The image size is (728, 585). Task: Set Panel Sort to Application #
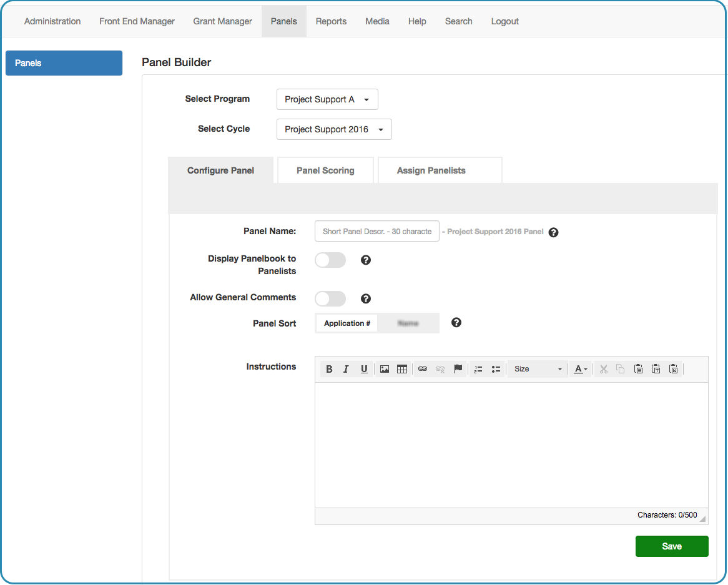pos(347,323)
